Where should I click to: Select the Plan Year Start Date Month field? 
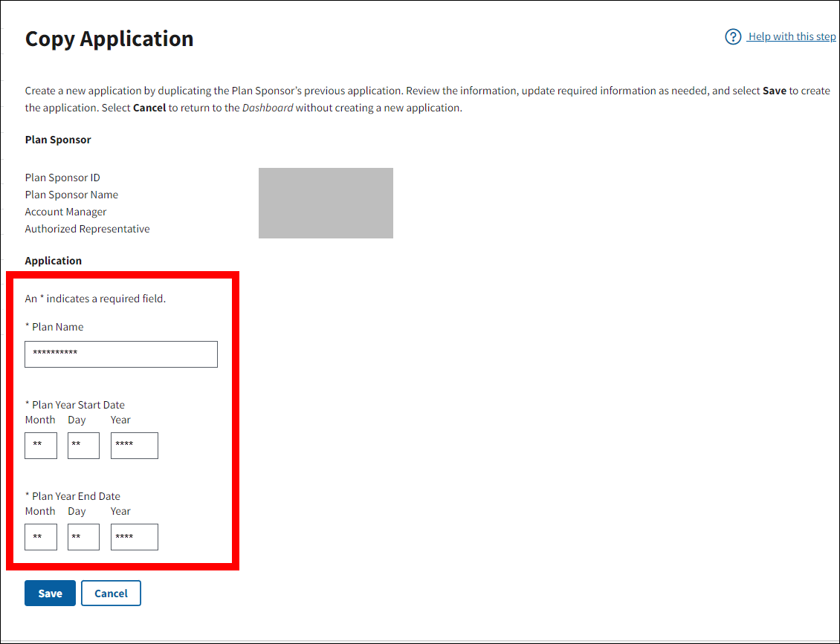(41, 446)
